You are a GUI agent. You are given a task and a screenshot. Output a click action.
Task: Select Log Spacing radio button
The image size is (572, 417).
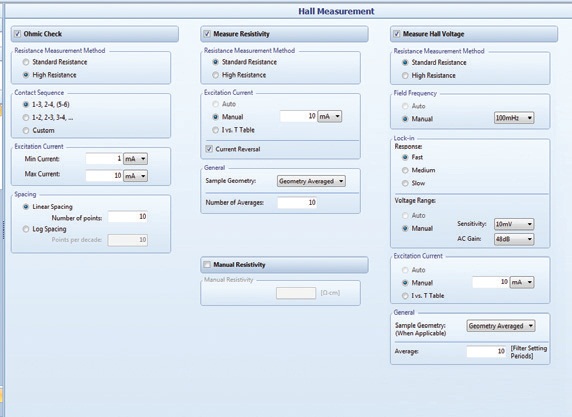tap(26, 229)
